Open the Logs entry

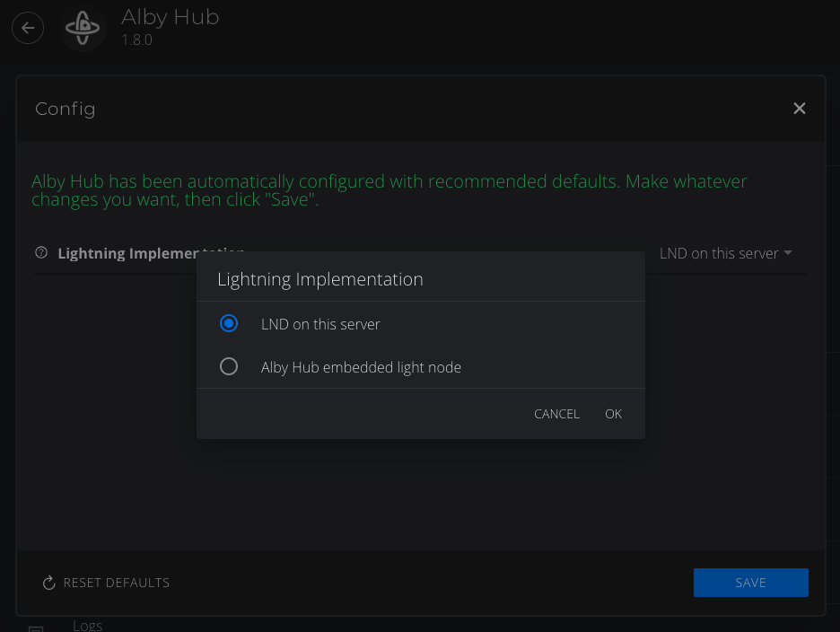[x=87, y=625]
